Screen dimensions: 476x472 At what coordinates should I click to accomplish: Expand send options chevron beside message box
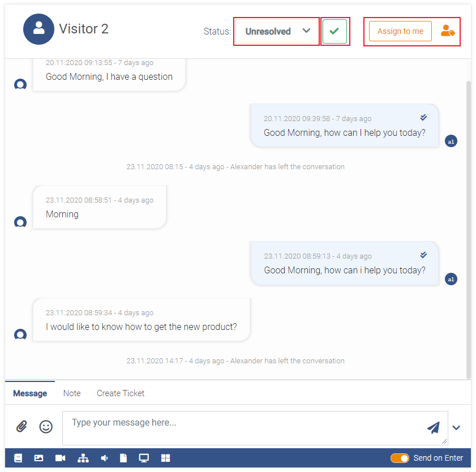click(x=456, y=428)
